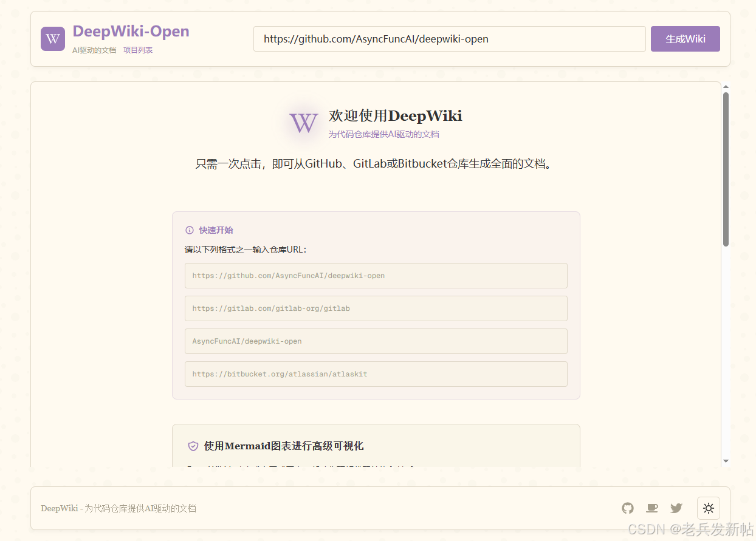Click the large W logo in welcome section
The image size is (756, 541).
pos(304,123)
